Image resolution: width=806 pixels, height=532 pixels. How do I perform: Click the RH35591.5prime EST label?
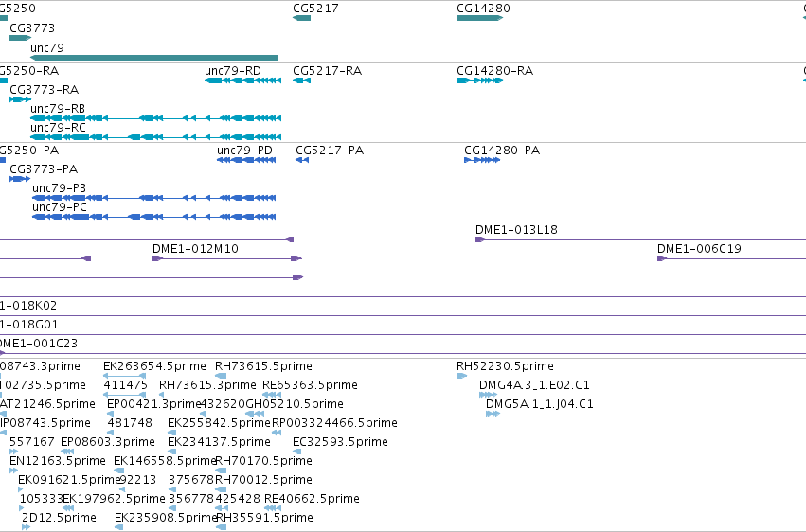[265, 518]
